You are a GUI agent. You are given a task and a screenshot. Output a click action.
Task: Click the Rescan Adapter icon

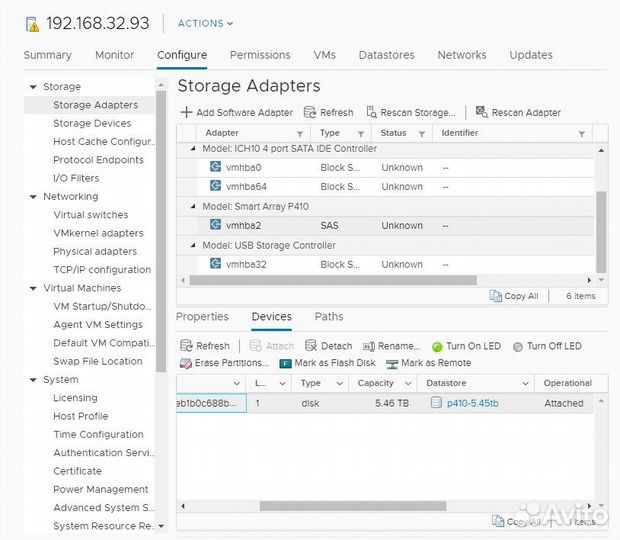click(481, 112)
